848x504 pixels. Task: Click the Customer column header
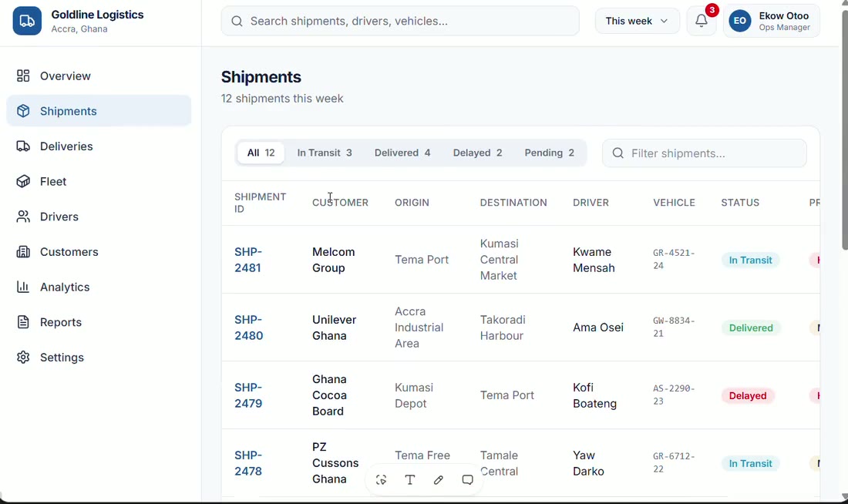[x=340, y=203]
